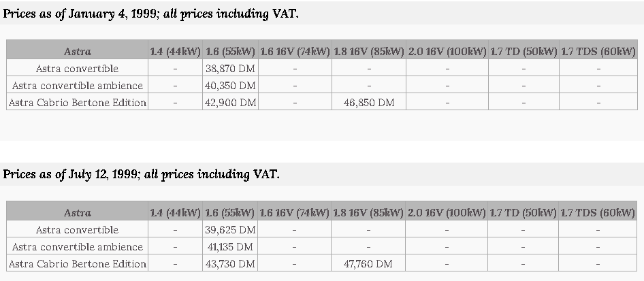Select 2.0 16V (100kW) header in first table

(447, 51)
